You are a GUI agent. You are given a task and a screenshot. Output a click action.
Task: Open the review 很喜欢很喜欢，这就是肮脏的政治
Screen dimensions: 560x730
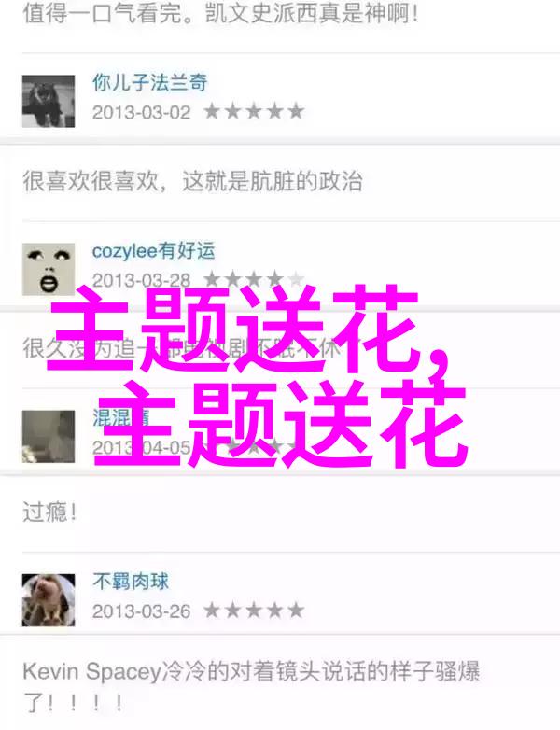[192, 181]
